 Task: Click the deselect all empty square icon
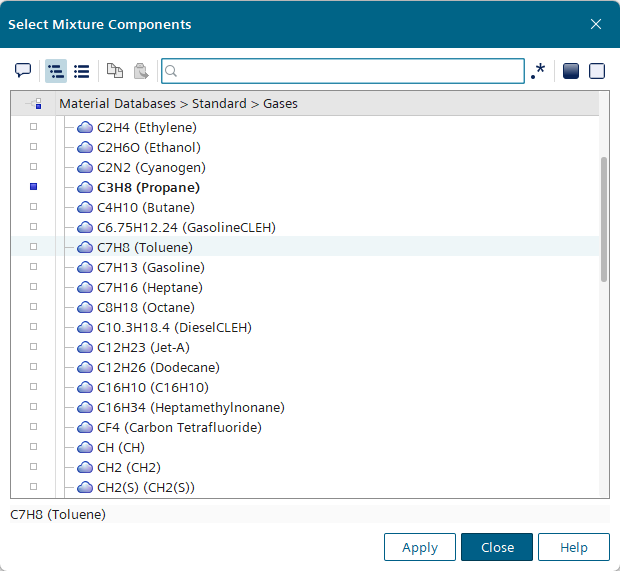point(597,71)
